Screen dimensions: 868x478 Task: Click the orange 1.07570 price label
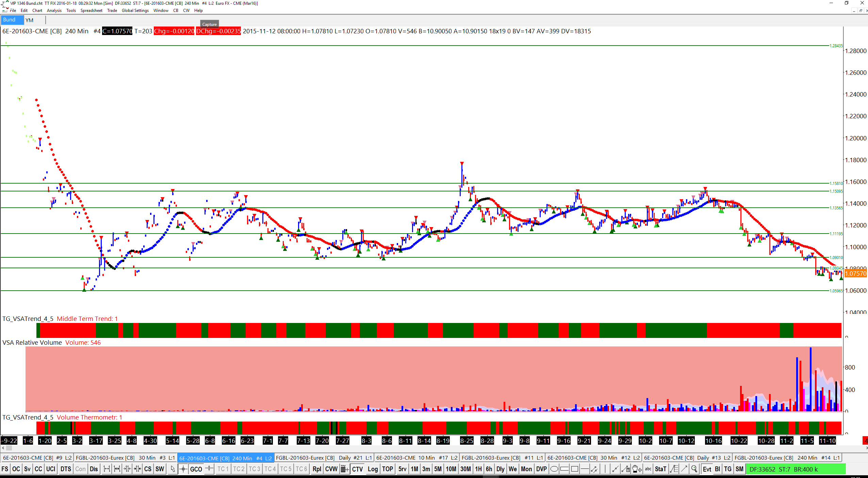point(855,274)
